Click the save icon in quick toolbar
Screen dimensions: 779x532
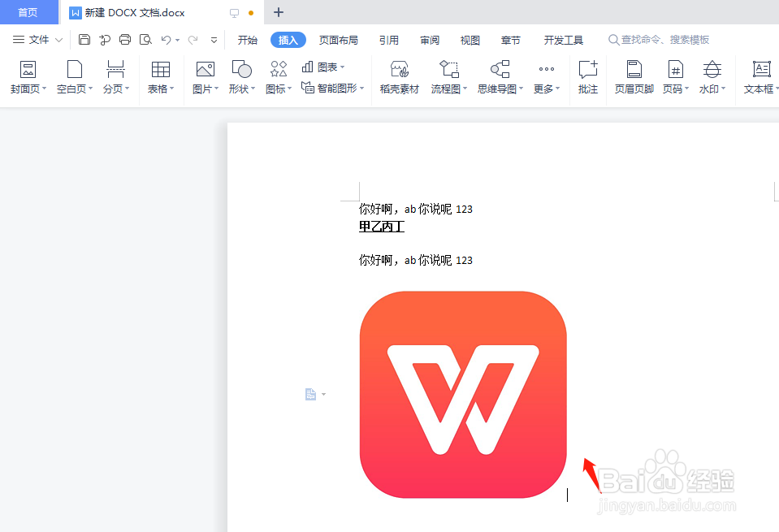point(84,40)
